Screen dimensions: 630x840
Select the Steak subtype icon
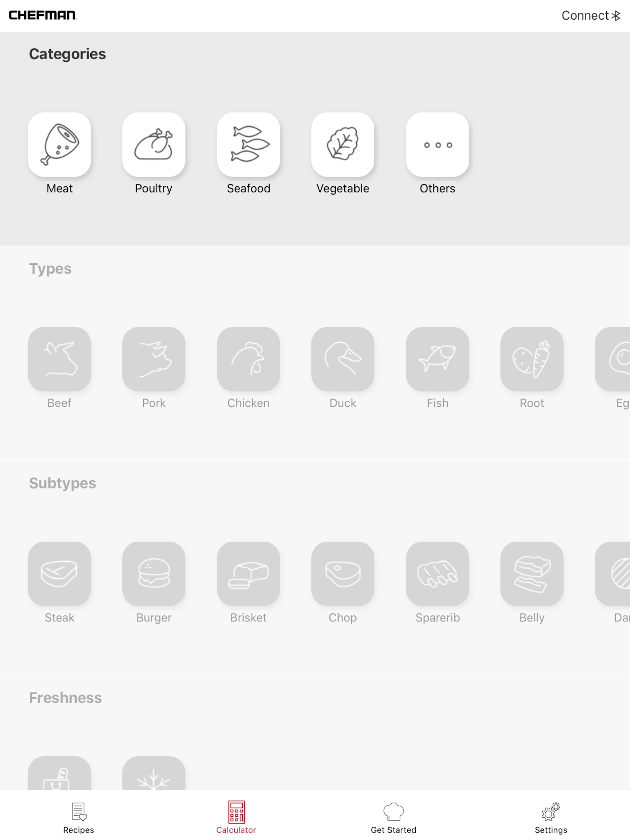[x=59, y=574]
